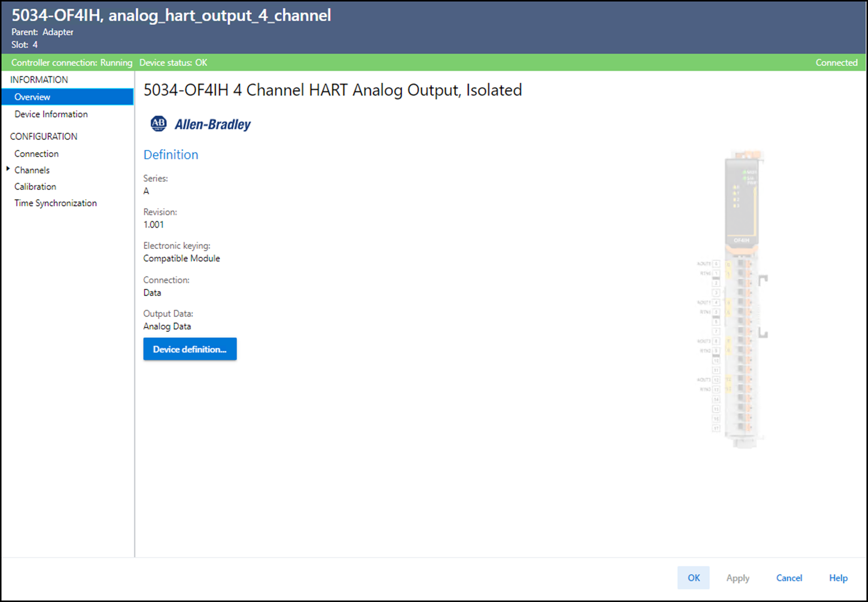Click the Connected status indicator
Screen dimensions: 868x602
[836, 63]
